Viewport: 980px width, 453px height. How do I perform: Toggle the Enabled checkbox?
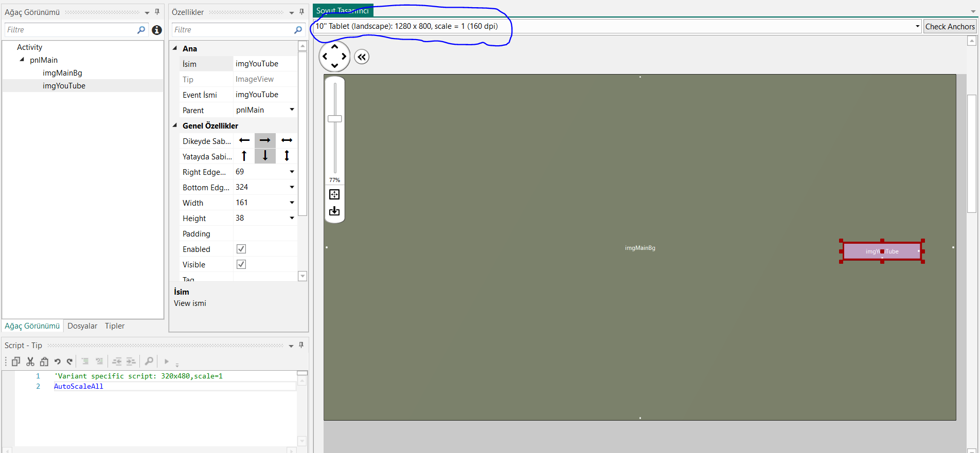241,249
